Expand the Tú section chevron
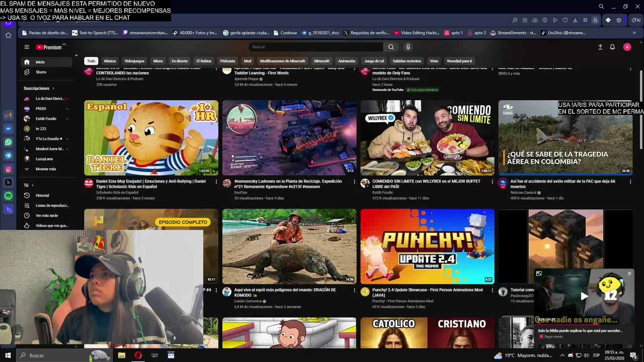644x362 pixels. pyautogui.click(x=33, y=185)
